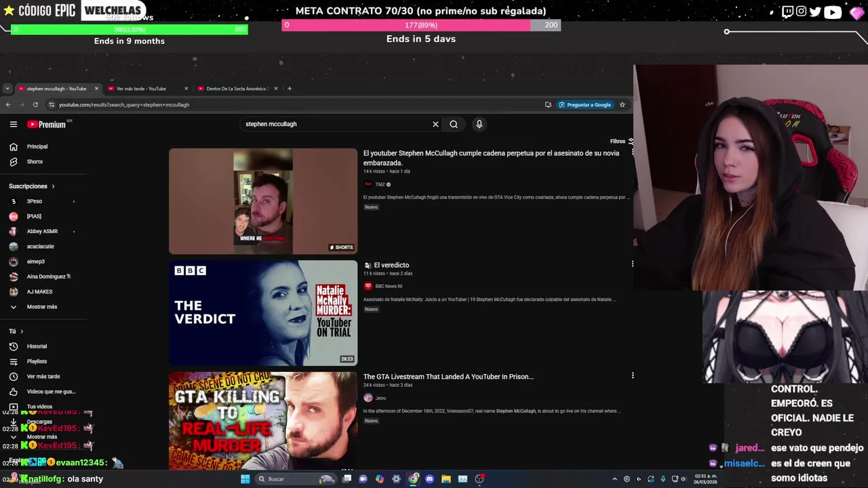Click the pink META CONTRATO progress bar
868x488 pixels.
pos(421,25)
